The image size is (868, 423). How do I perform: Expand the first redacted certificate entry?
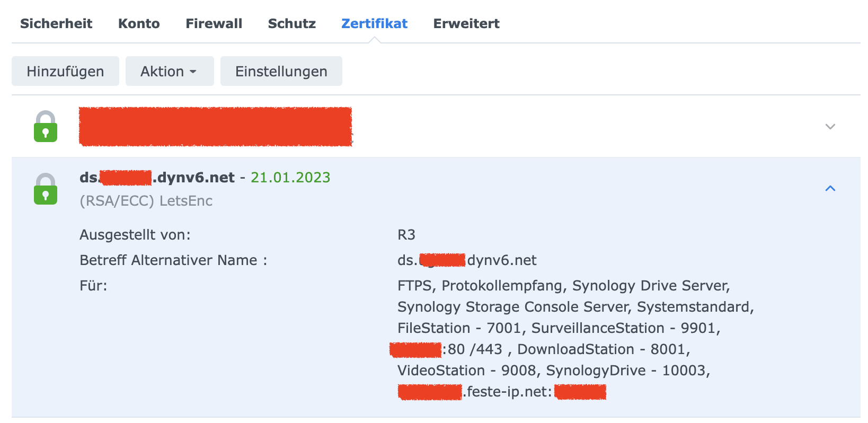(830, 127)
